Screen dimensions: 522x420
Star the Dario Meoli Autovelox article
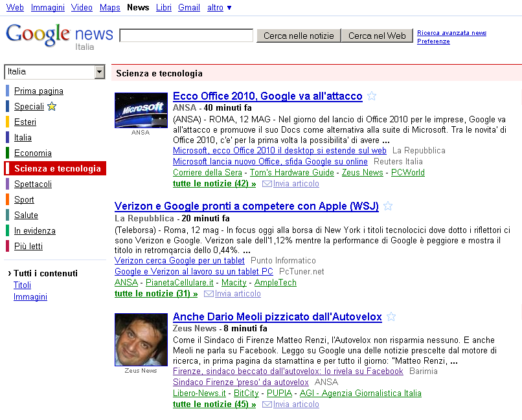pyautogui.click(x=391, y=316)
